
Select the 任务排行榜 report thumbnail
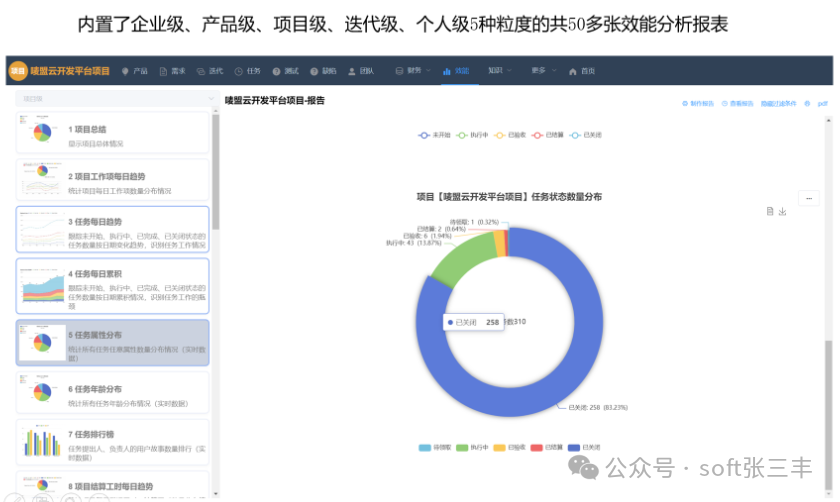click(112, 443)
